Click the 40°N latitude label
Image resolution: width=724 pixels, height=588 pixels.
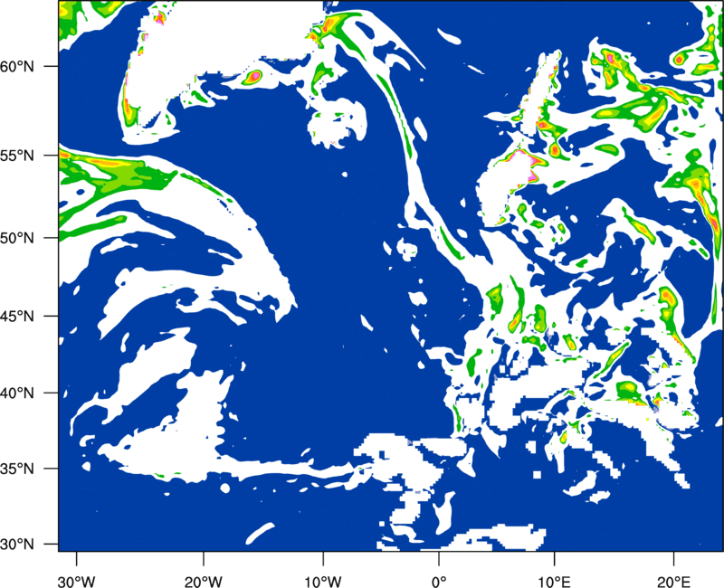click(17, 394)
